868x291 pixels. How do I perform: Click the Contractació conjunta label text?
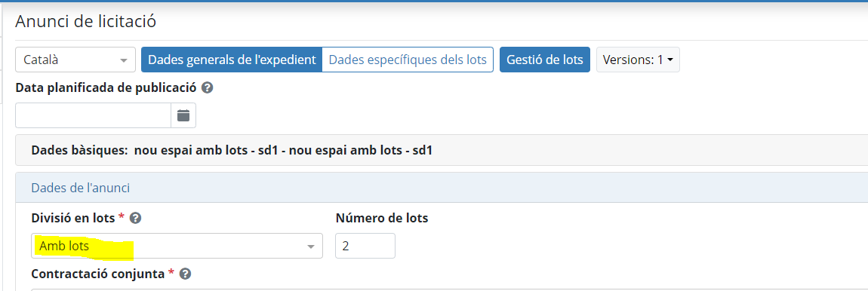click(98, 274)
